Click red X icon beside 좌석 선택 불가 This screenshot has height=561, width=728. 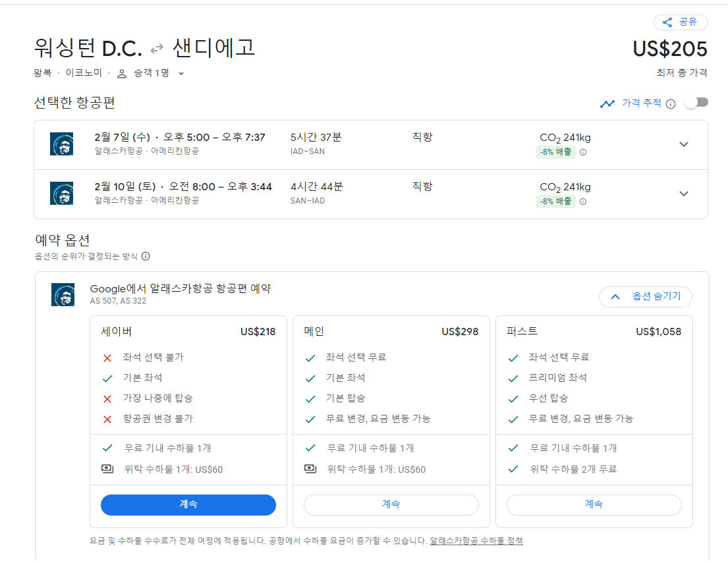point(107,358)
